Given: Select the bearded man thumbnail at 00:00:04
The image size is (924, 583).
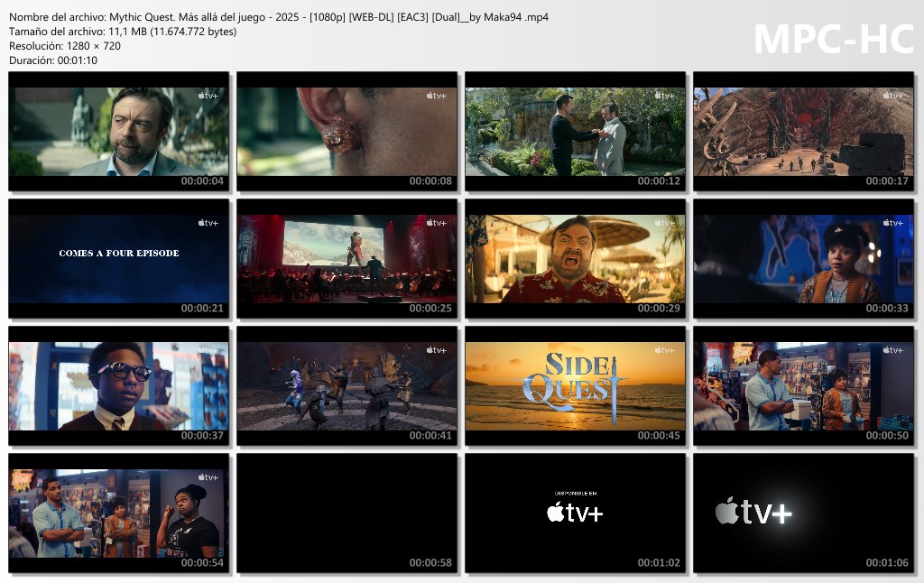Looking at the screenshot, I should point(118,132).
